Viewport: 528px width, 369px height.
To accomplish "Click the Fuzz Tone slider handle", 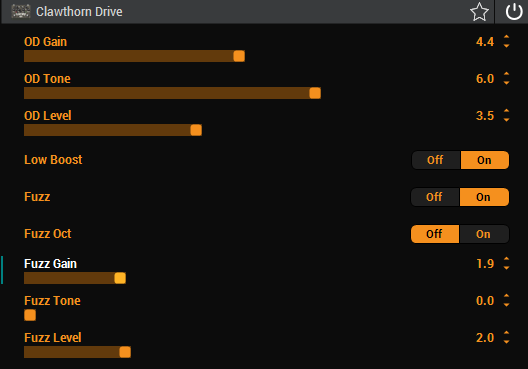I will (x=30, y=315).
